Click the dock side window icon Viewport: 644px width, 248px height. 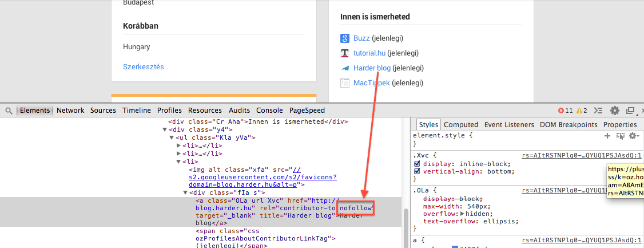tap(630, 111)
